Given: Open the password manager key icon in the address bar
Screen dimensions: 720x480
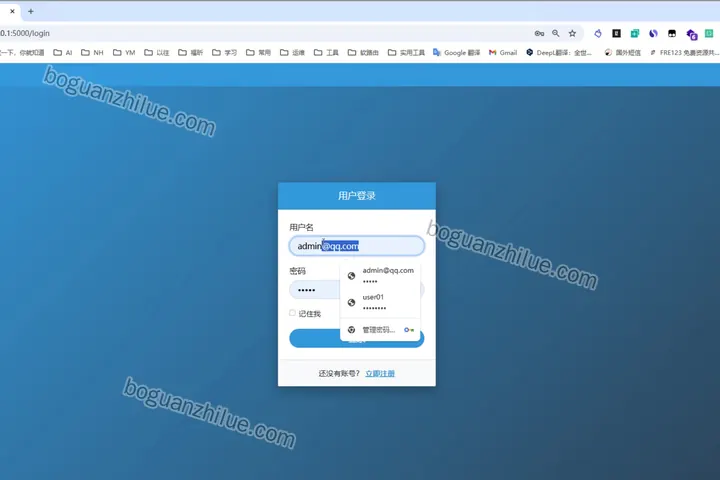Looking at the screenshot, I should 539,34.
